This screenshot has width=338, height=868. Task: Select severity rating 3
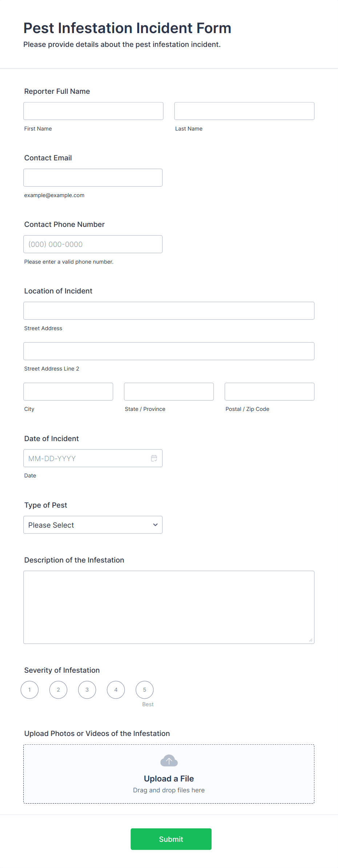pos(87,690)
